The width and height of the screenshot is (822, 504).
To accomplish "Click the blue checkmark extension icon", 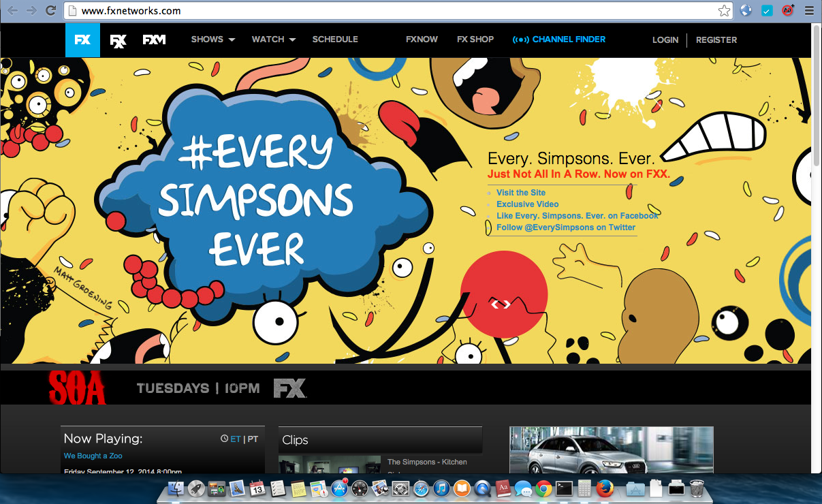I will coord(767,10).
